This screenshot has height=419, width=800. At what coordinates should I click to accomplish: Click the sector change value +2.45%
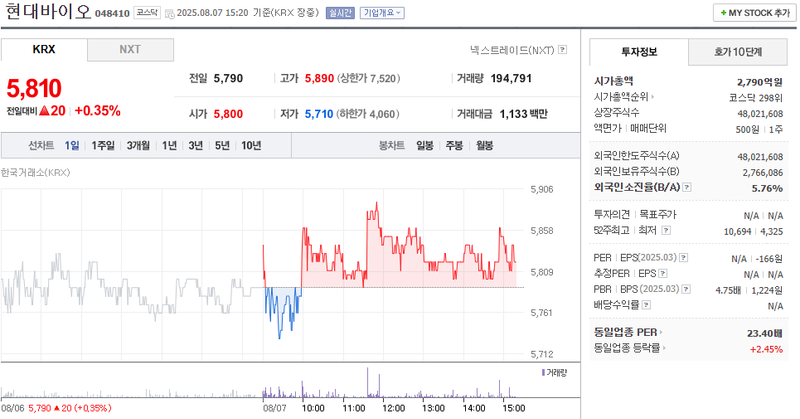coord(766,349)
